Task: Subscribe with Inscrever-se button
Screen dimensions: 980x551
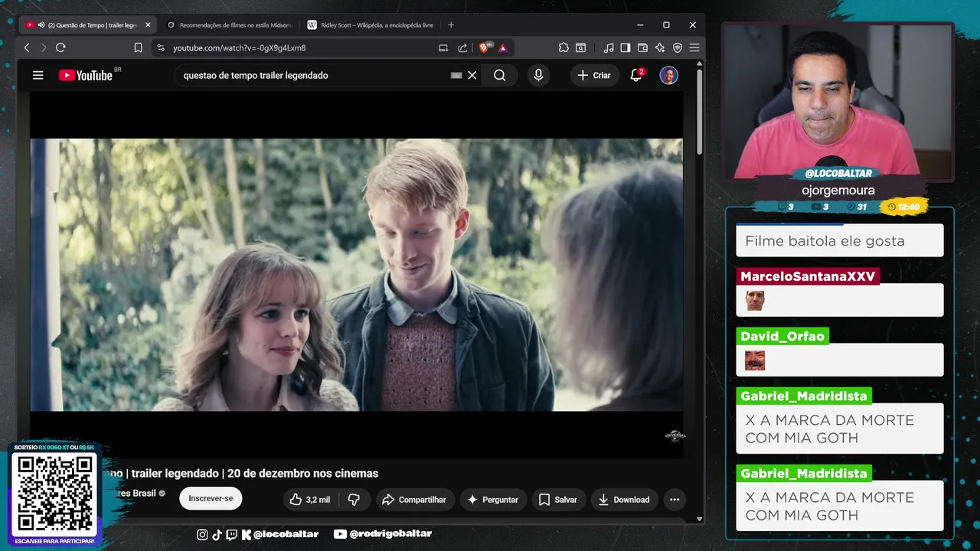Action: (x=211, y=498)
